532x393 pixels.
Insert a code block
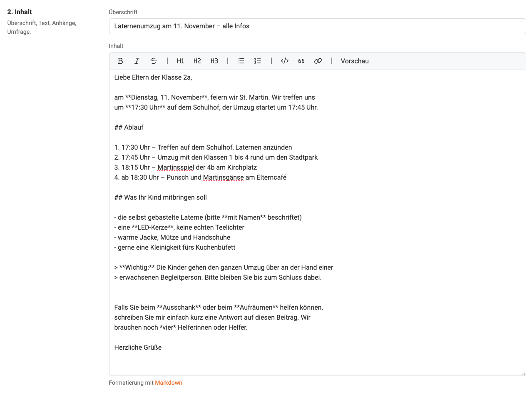tap(285, 61)
